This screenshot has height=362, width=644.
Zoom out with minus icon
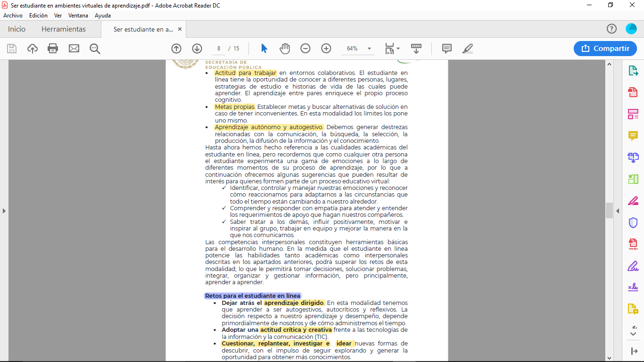coord(305,49)
